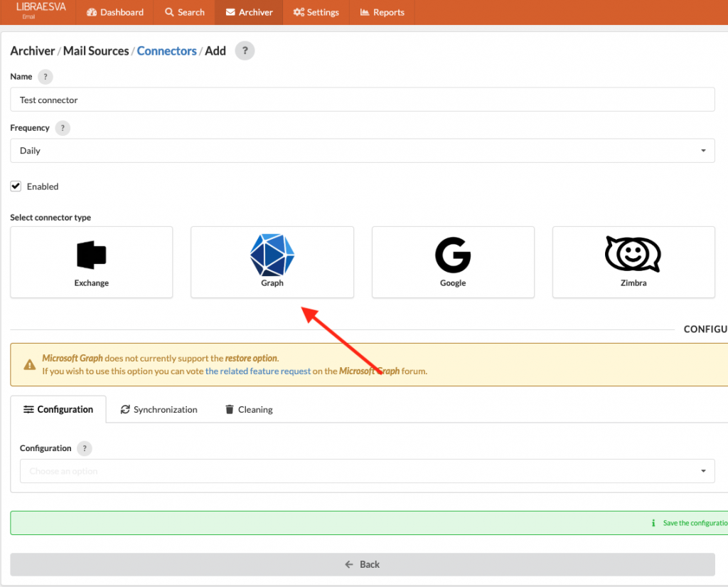Click the Save the configuration info icon
Screen dimensions: 728x587
(x=653, y=523)
